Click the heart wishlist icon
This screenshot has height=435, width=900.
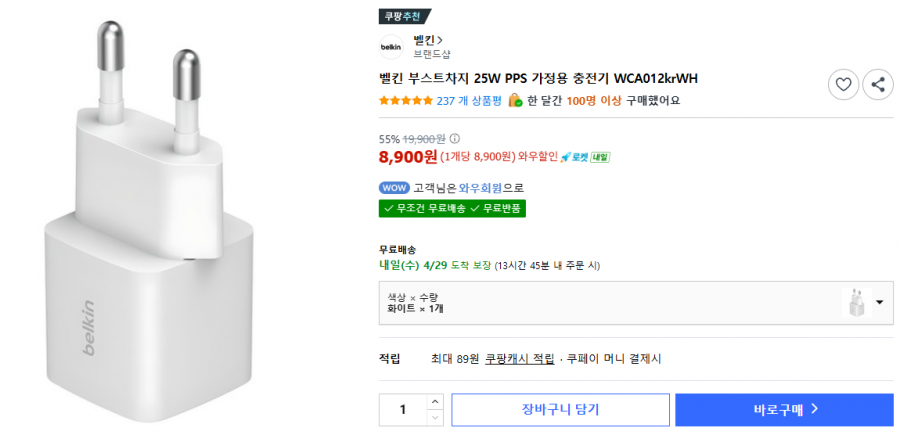pyautogui.click(x=843, y=85)
